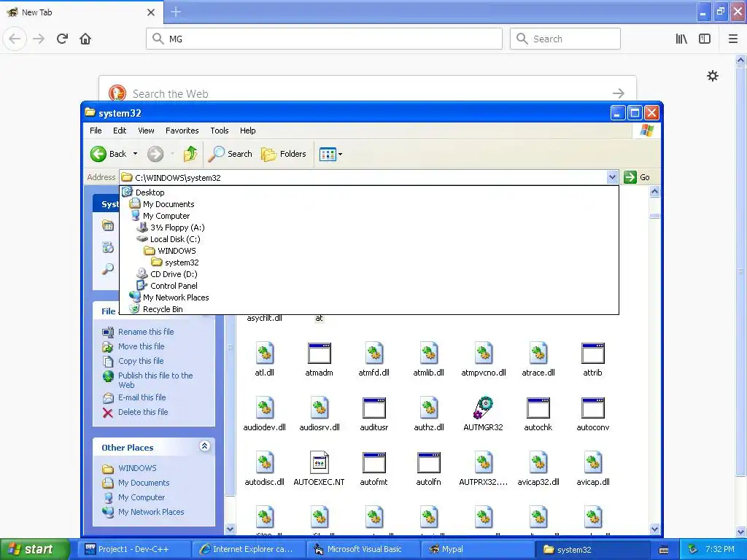Viewport: 747px width, 560px height.
Task: Select the atrace.dll file icon
Action: (538, 354)
